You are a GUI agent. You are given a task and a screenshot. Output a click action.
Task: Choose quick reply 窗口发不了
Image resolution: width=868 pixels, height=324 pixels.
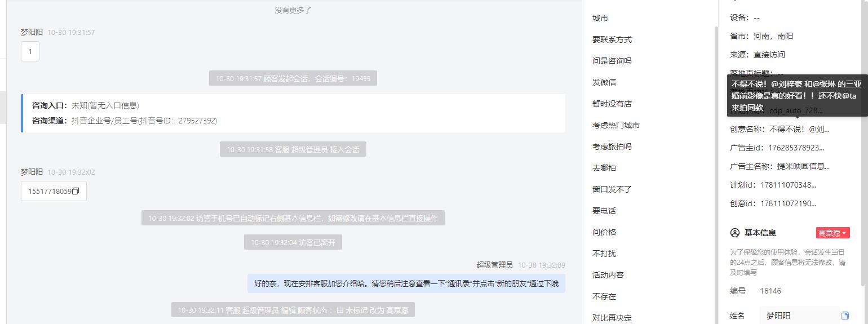pos(612,189)
